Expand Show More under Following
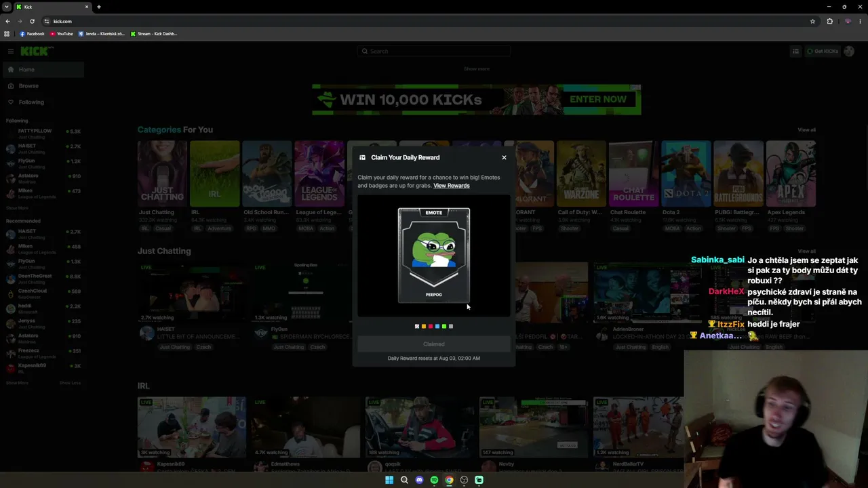This screenshot has width=868, height=488. pos(17,208)
